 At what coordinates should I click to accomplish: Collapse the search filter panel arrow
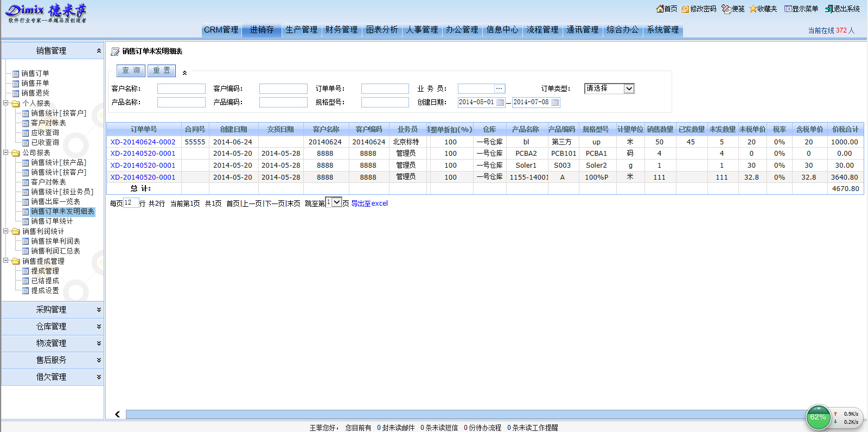tap(184, 73)
